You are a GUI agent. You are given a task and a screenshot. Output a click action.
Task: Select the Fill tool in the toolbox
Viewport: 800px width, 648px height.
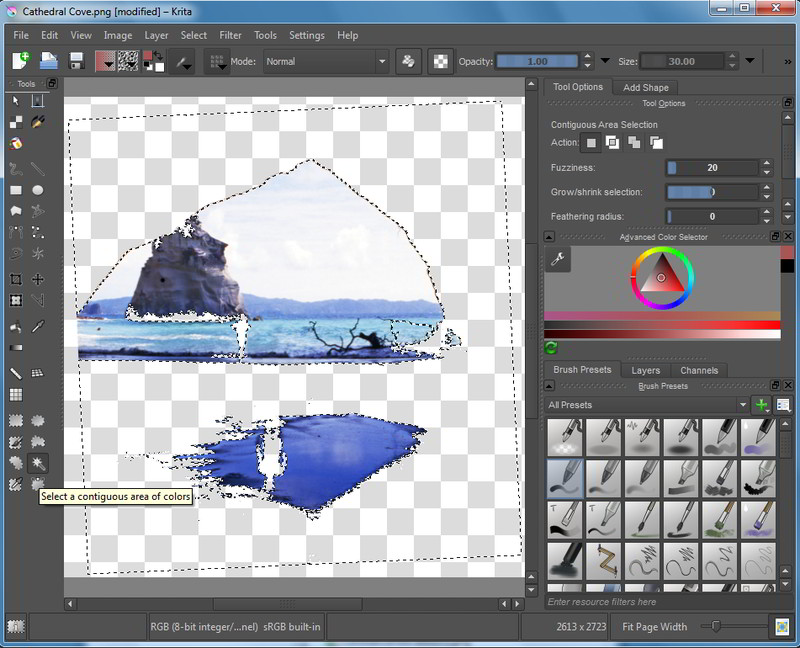point(14,327)
